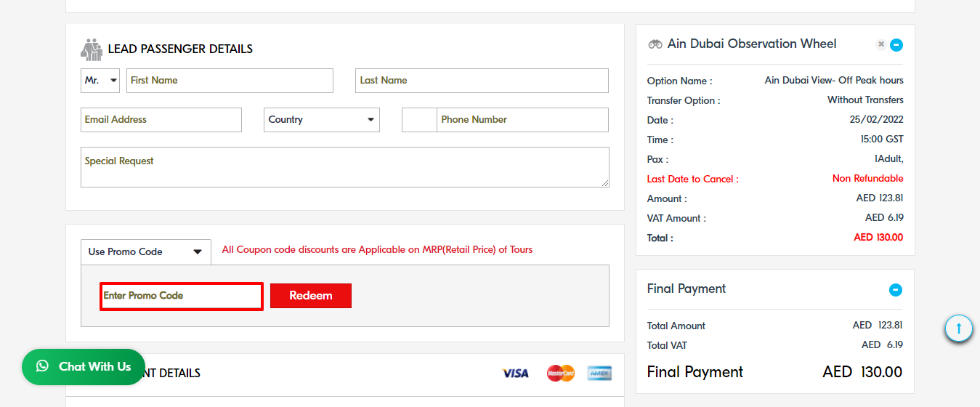The height and width of the screenshot is (407, 980).
Task: Click inside the Special Request text area
Action: 345,167
